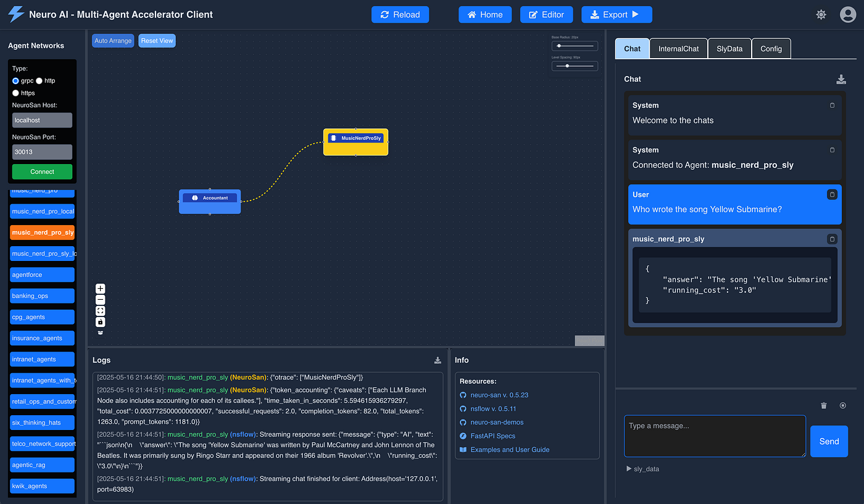Select the telco_network_support network
The height and width of the screenshot is (504, 864).
[43, 444]
